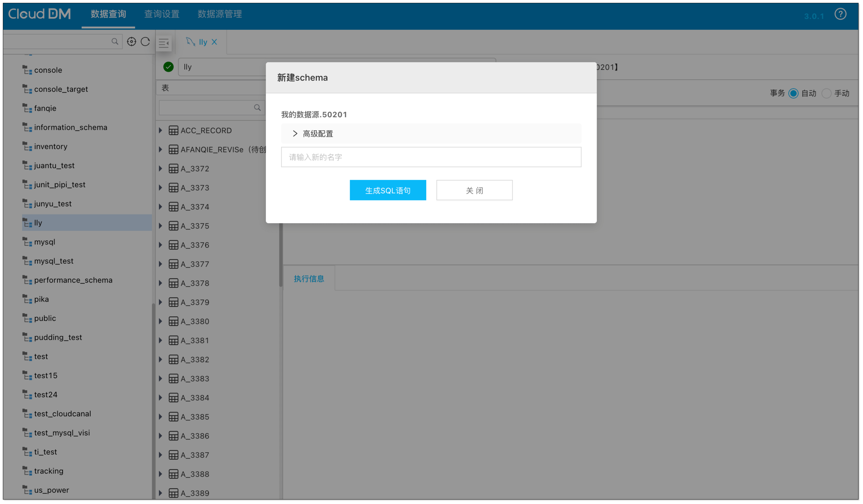Click the help question mark icon
Image resolution: width=863 pixels, height=504 pixels.
840,14
